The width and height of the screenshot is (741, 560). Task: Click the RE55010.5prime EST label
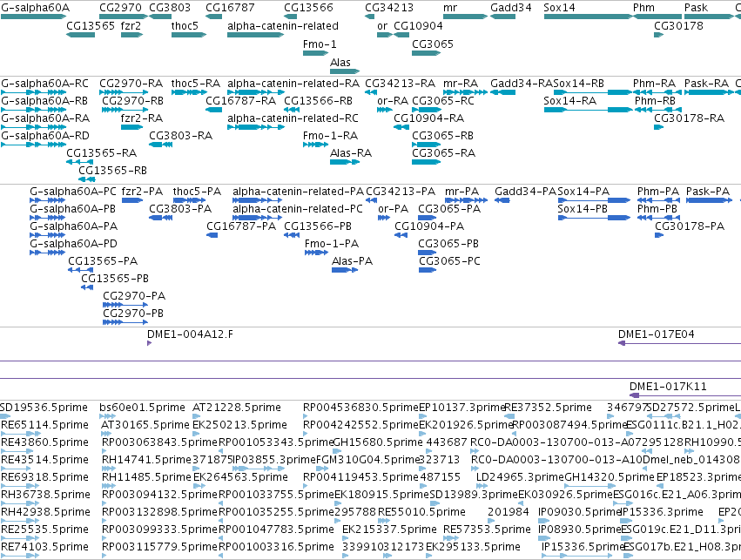[421, 512]
